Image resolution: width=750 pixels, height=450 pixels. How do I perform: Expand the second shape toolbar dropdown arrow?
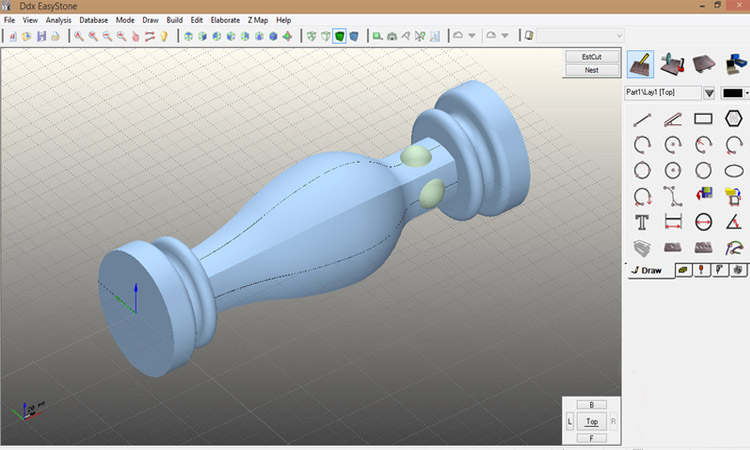click(x=505, y=36)
